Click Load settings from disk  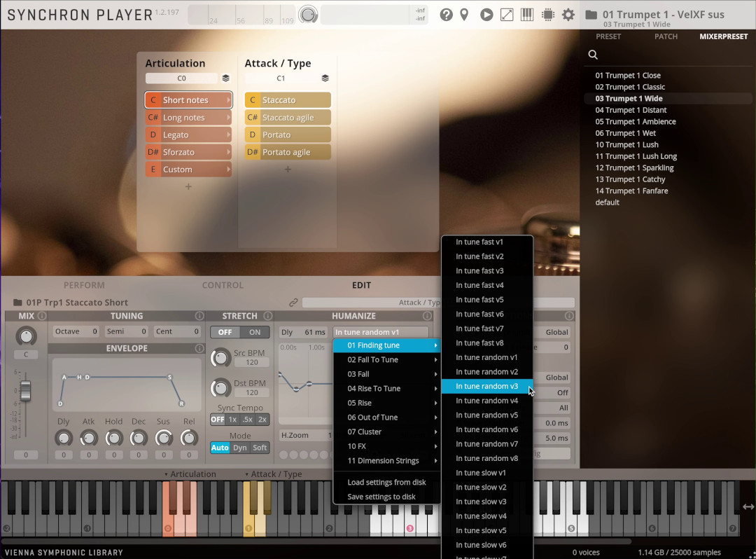point(386,483)
